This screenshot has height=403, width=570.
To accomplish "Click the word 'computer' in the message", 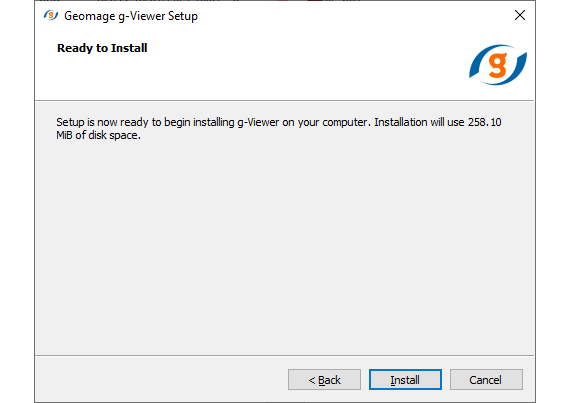I will [x=345, y=122].
